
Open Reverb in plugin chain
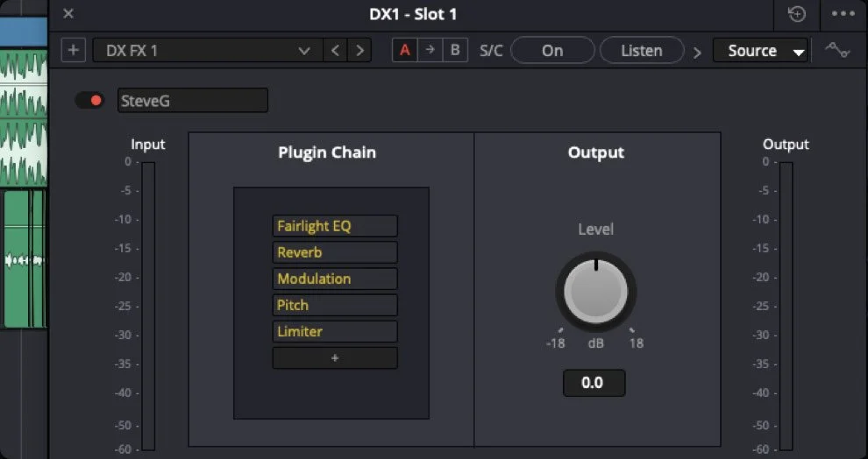pyautogui.click(x=335, y=252)
